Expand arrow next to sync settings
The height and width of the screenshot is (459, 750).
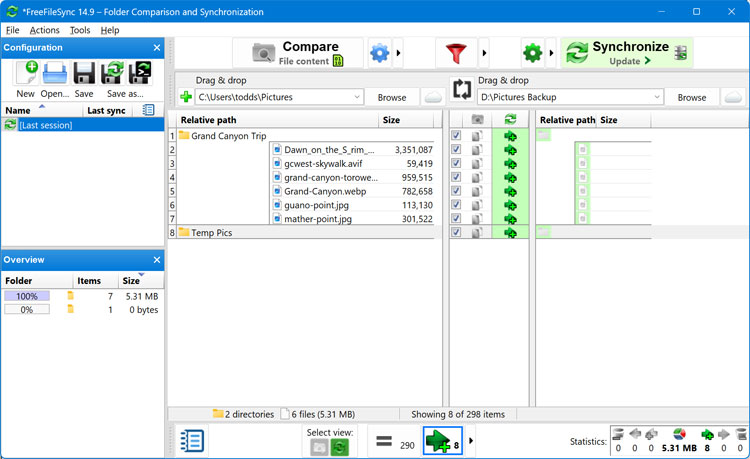(551, 53)
